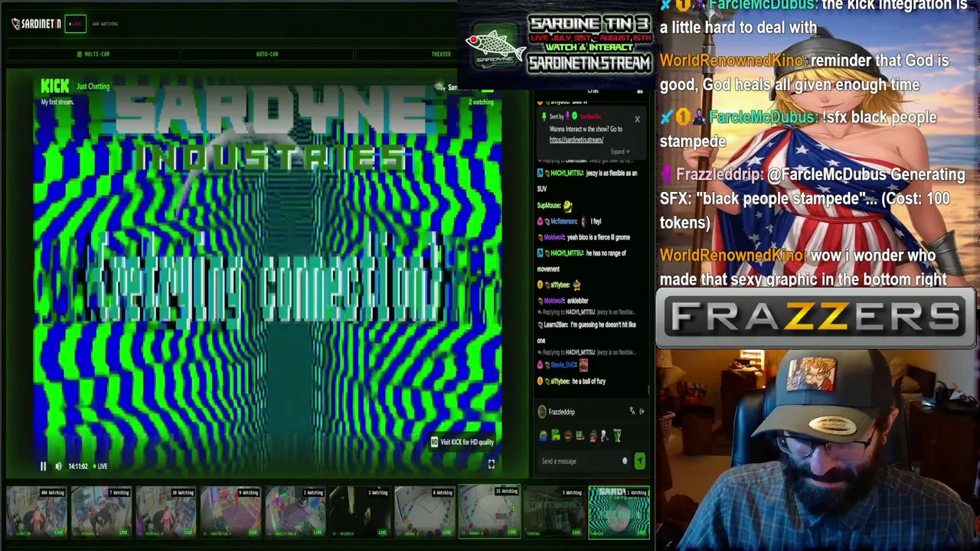The width and height of the screenshot is (980, 551).
Task: Click the chat user icon beside Chat header
Action: [639, 92]
